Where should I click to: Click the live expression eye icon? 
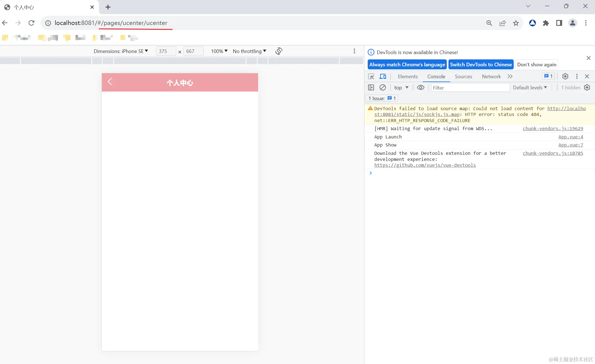[x=420, y=87]
